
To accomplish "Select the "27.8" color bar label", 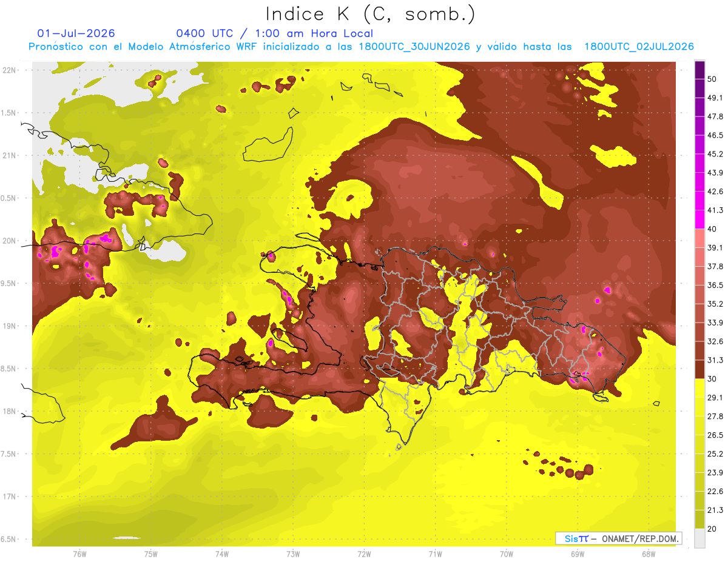I will click(715, 416).
